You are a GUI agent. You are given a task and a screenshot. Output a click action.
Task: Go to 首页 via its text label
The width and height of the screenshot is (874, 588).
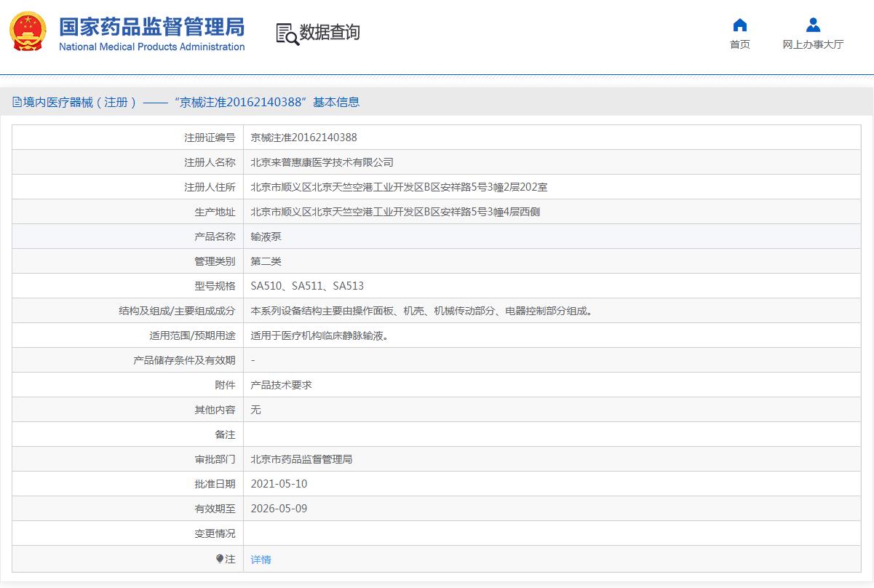click(739, 44)
